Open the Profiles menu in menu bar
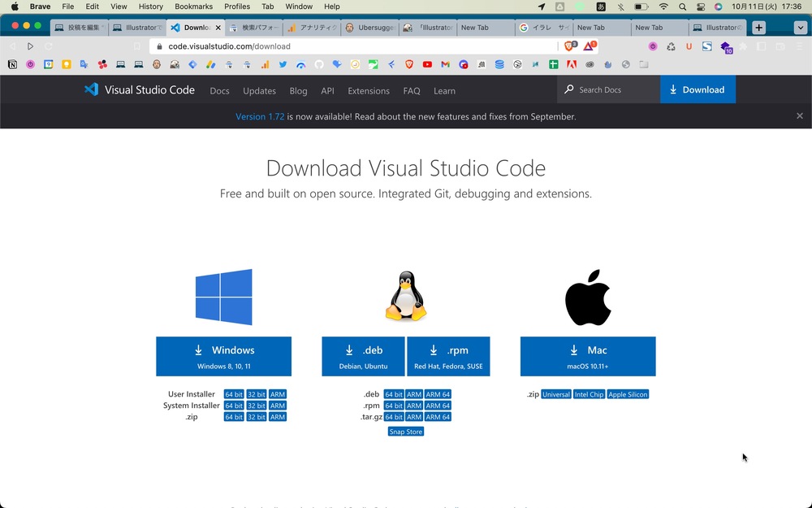Screen dimensions: 812x508 pyautogui.click(x=237, y=7)
